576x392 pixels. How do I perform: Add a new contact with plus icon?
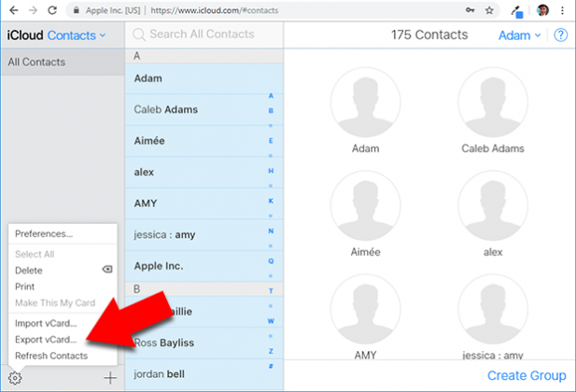click(x=110, y=378)
